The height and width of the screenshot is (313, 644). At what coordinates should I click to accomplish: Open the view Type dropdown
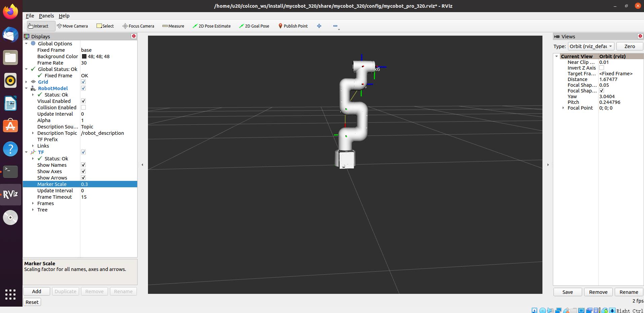pos(591,46)
